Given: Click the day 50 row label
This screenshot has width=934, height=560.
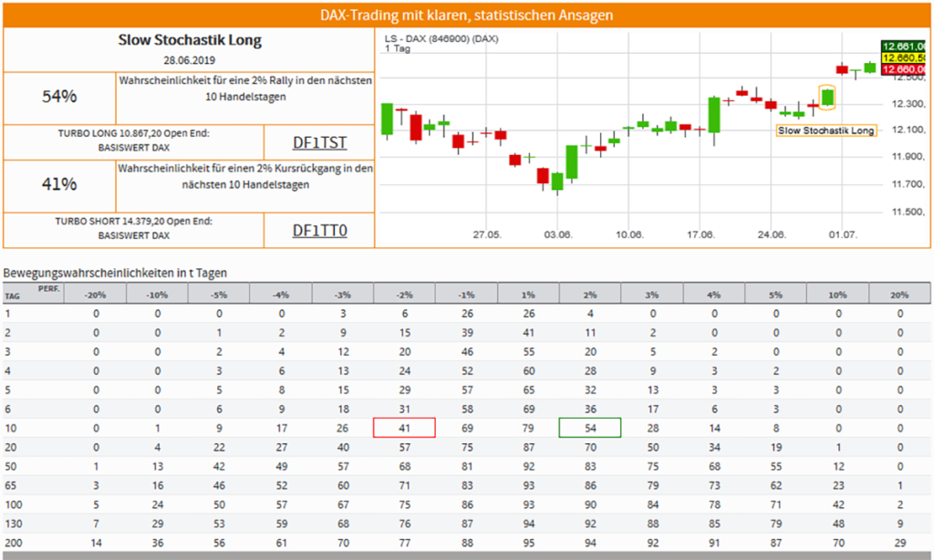Looking at the screenshot, I should click(x=11, y=466).
